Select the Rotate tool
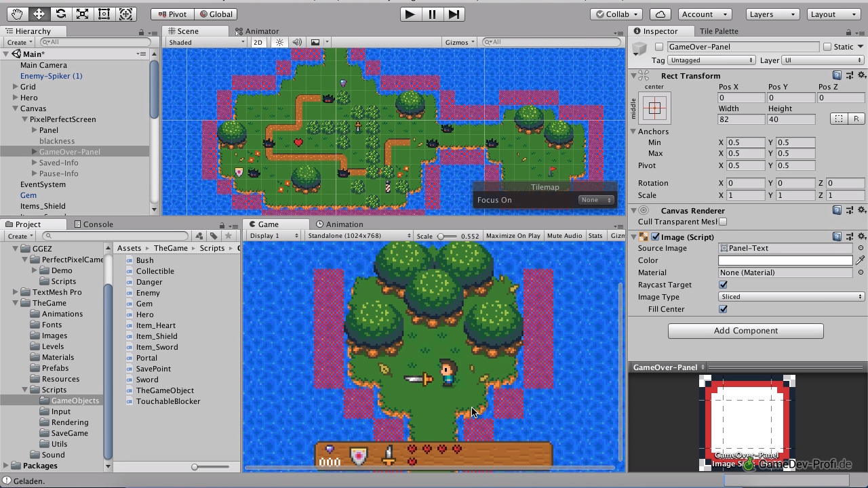This screenshot has height=488, width=868. click(60, 14)
